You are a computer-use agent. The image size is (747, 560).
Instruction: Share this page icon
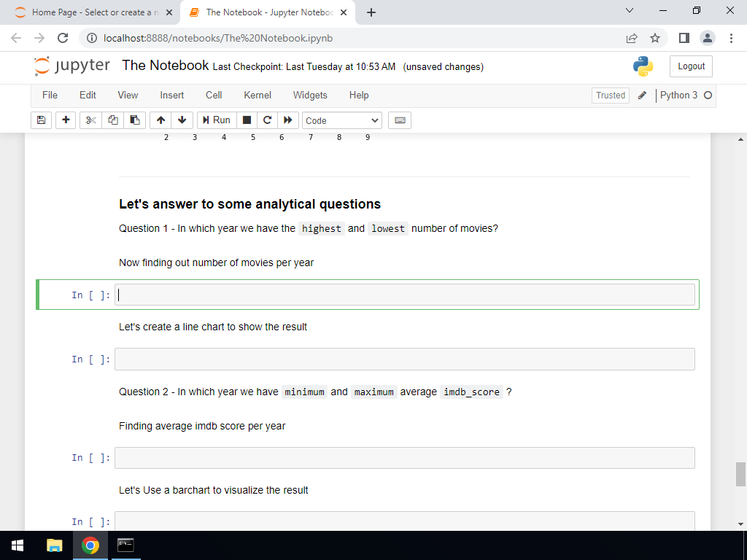[x=632, y=38]
